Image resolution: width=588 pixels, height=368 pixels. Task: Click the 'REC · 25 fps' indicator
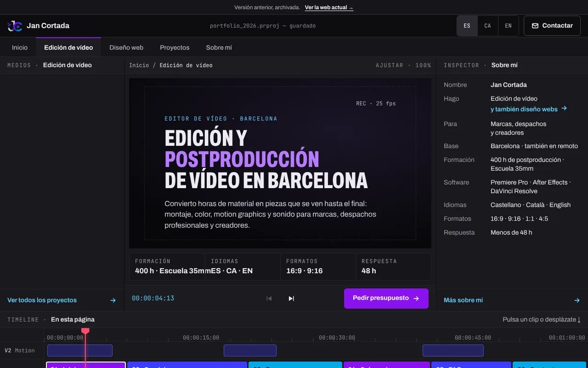(376, 103)
